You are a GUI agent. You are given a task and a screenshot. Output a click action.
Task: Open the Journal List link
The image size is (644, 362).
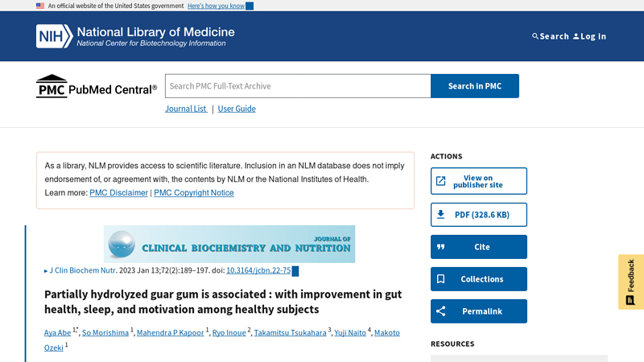186,109
